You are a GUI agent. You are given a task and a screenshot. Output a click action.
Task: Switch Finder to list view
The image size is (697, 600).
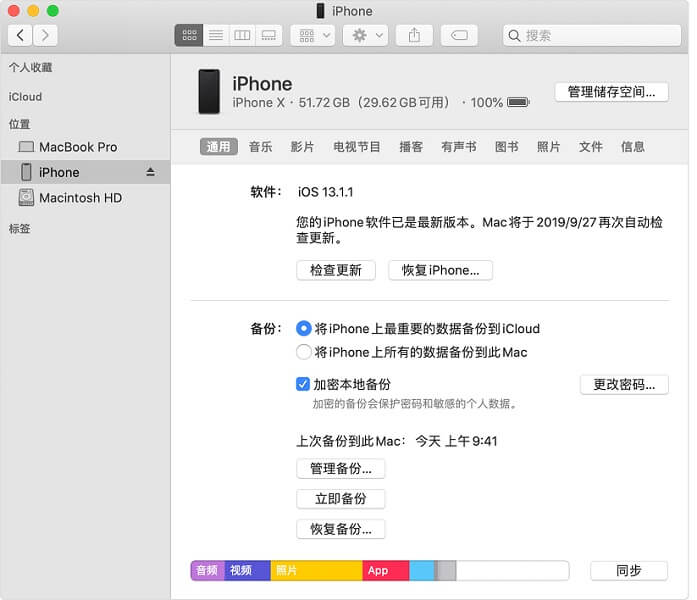coord(216,35)
